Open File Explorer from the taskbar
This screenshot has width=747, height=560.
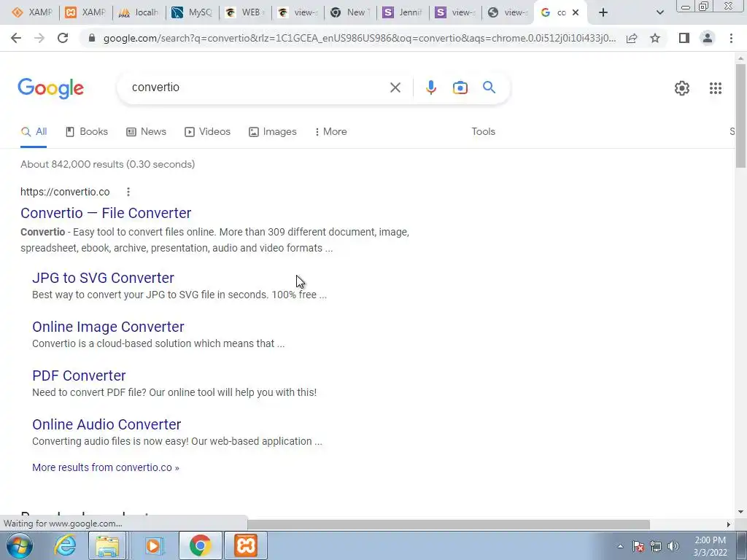coord(107,545)
